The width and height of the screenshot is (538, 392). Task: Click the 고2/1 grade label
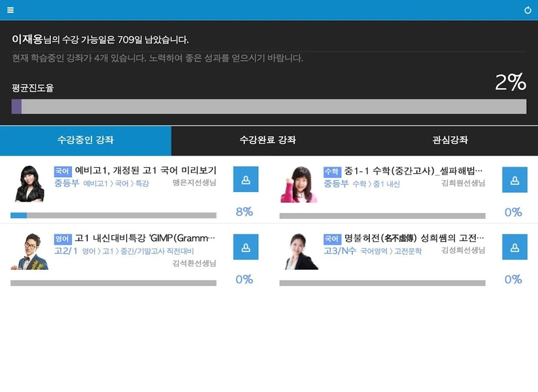click(66, 251)
